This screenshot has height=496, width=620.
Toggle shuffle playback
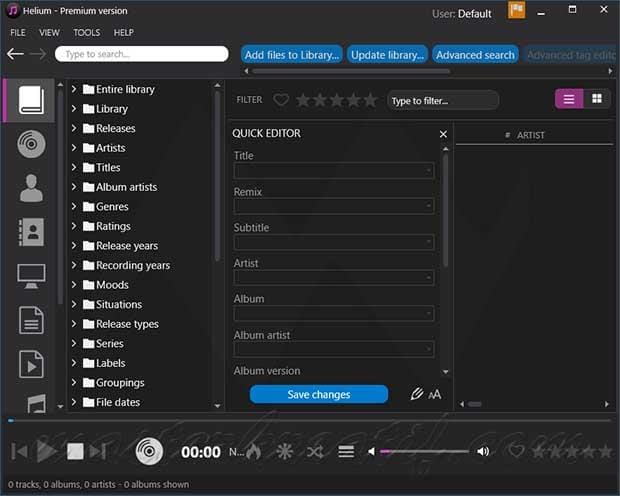[315, 451]
